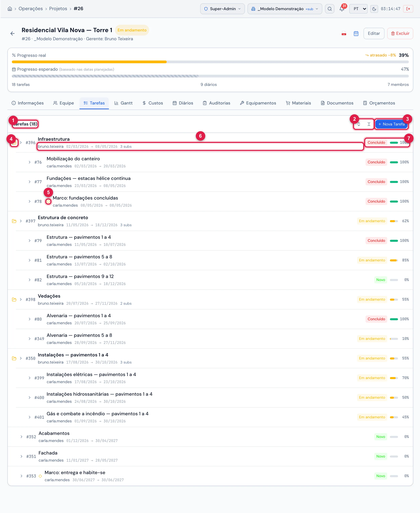Click the Progresso real progress bar
Viewport: 420px width, 513px height.
point(210,62)
